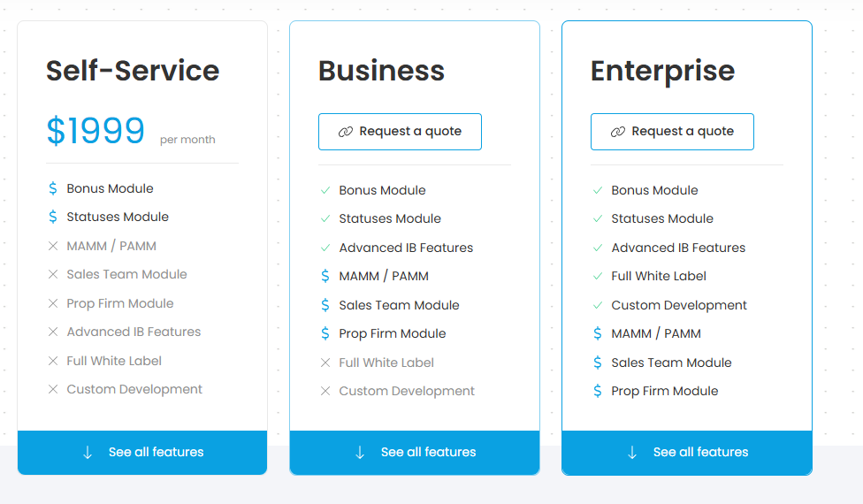The image size is (863, 504).
Task: Request a quote for Enterprise plan
Action: point(672,132)
